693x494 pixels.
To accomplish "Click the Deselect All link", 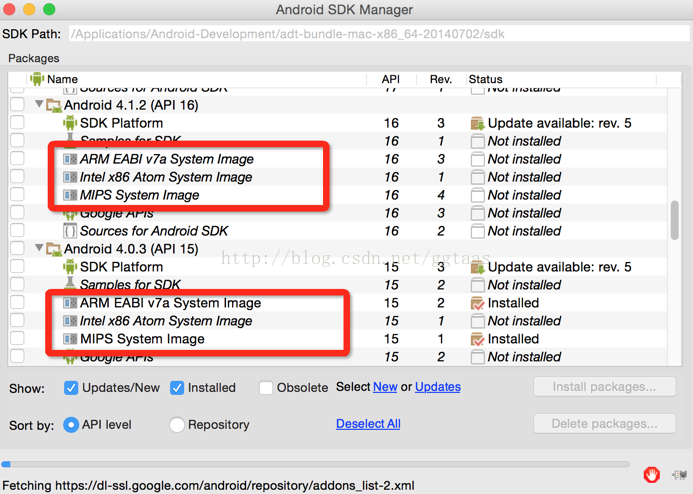I will [x=368, y=424].
